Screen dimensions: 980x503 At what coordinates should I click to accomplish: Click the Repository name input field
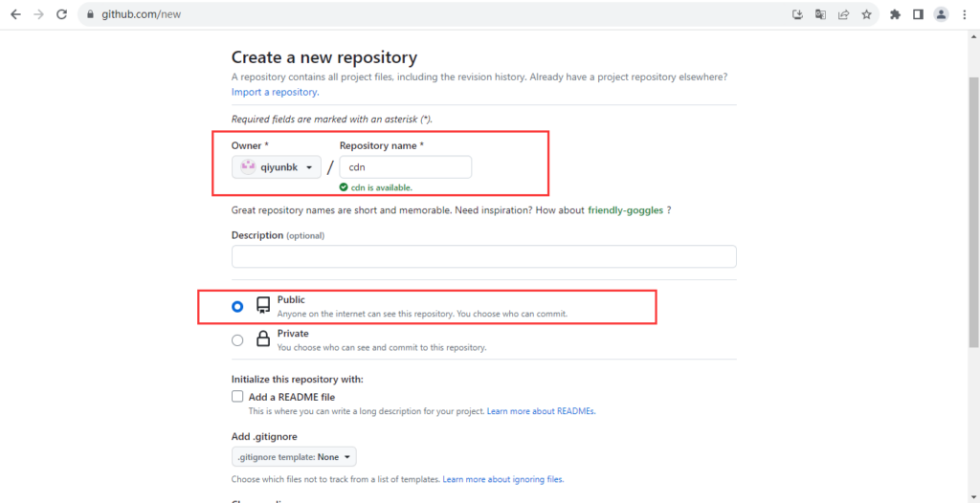(406, 167)
